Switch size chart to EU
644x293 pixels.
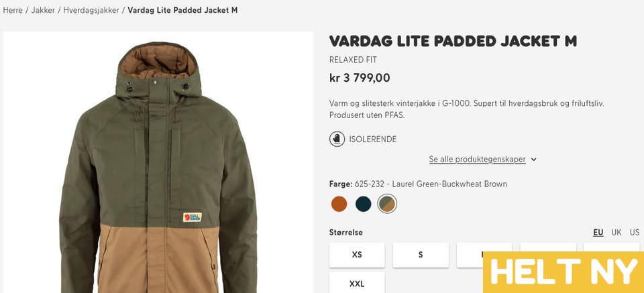click(598, 233)
